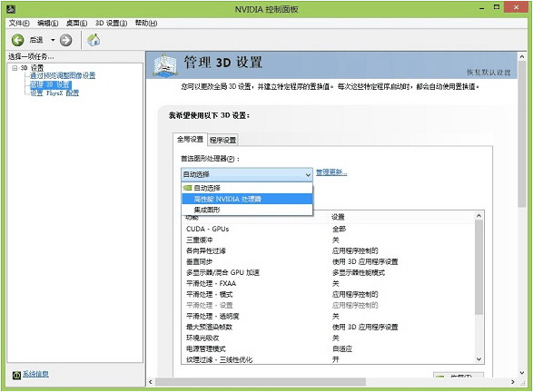Viewport: 533px width, 392px height.
Task: Click the settings list vertical scrollbar thumb
Action: tap(479, 267)
